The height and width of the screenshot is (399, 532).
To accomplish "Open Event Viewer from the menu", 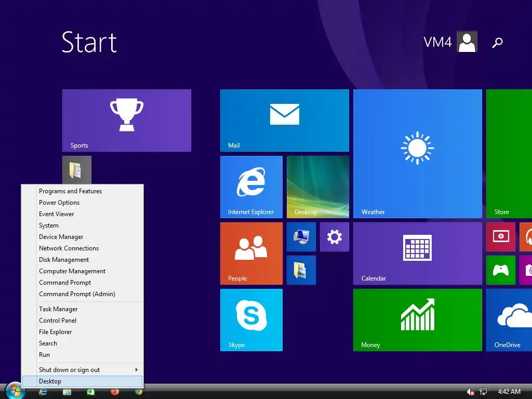I will [x=83, y=214].
